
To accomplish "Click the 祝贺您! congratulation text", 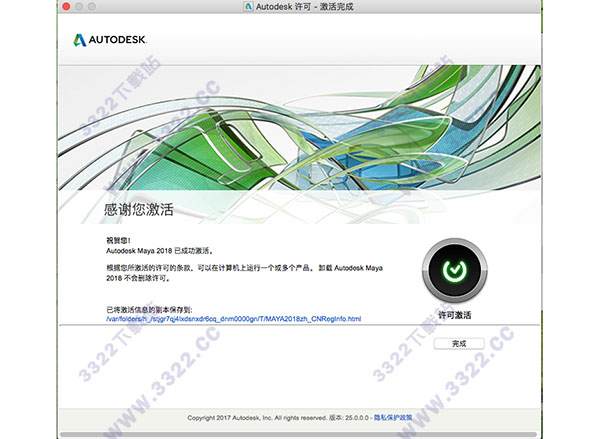I will (x=118, y=241).
